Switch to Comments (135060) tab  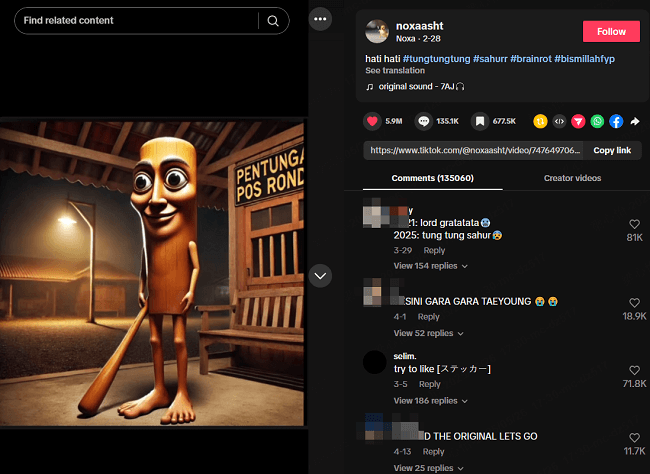point(432,178)
